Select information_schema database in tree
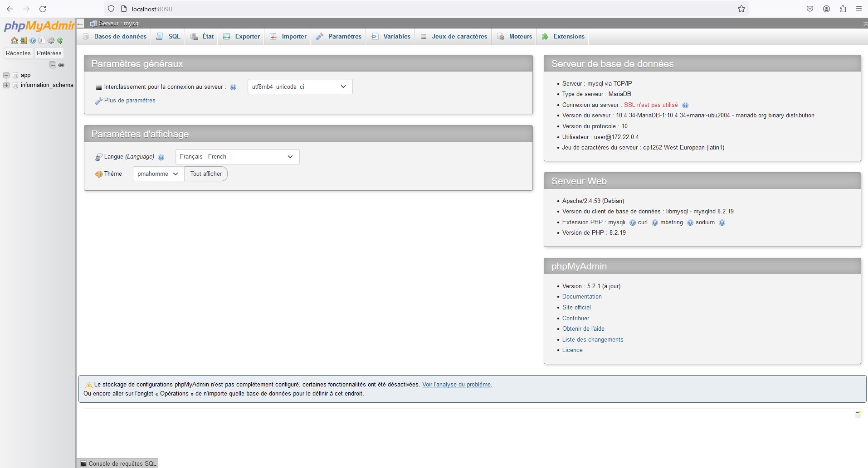Screen dimensions: 868x468 [47, 85]
